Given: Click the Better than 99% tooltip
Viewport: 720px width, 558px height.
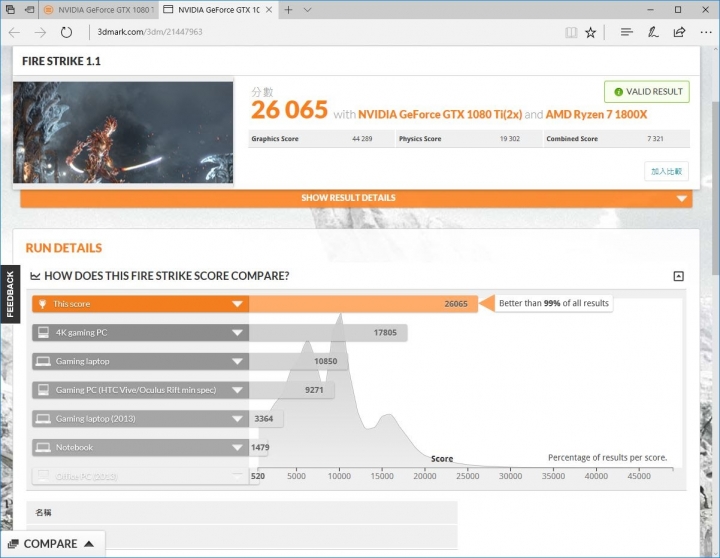Looking at the screenshot, I should 553,303.
